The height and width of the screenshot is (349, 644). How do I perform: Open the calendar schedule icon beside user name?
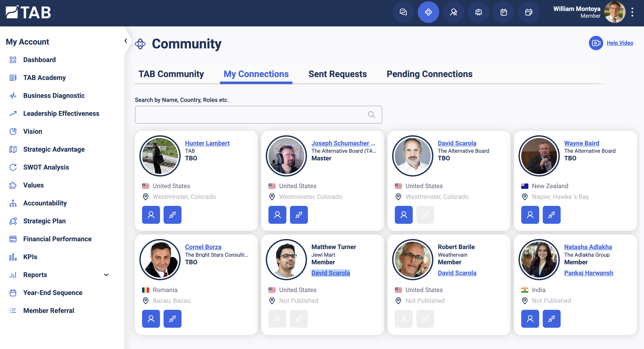529,12
